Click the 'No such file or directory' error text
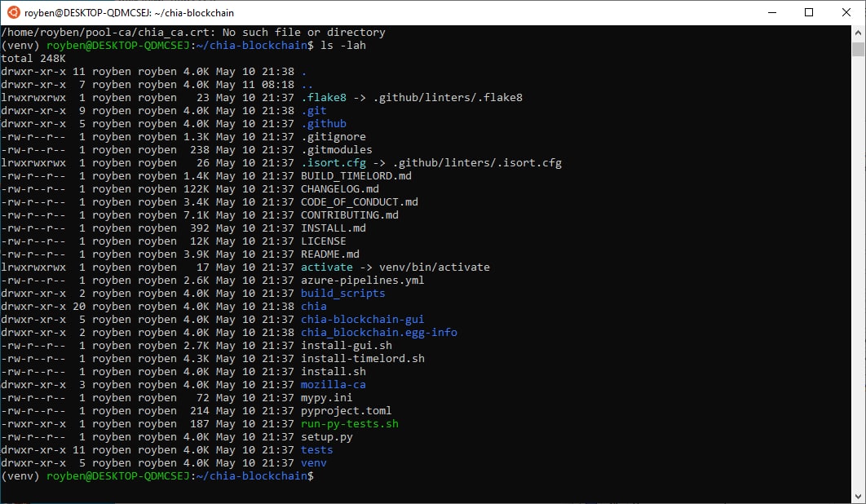866x504 pixels. click(x=304, y=32)
